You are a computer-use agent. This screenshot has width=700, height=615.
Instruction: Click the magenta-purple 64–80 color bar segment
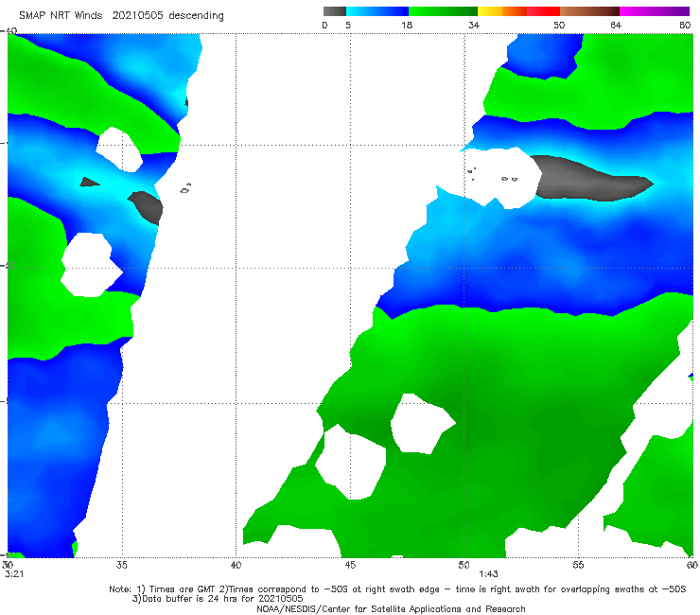(x=655, y=11)
